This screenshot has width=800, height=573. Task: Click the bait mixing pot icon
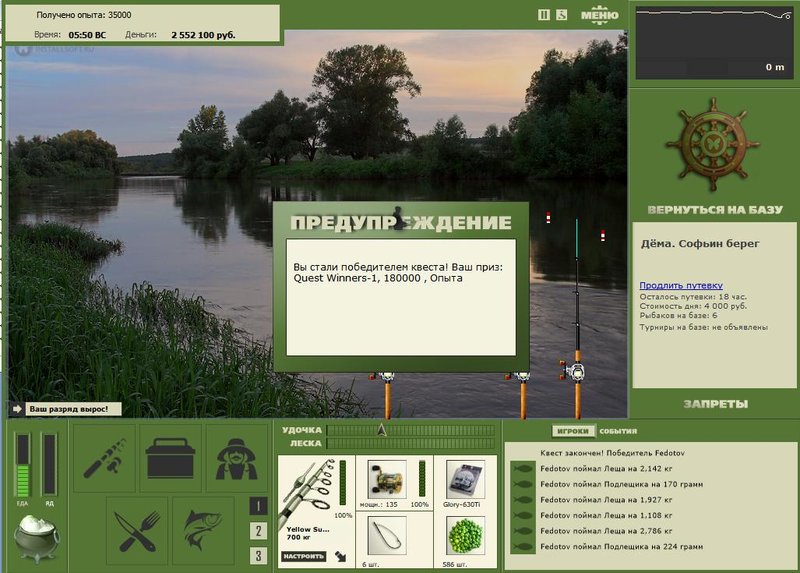36,538
